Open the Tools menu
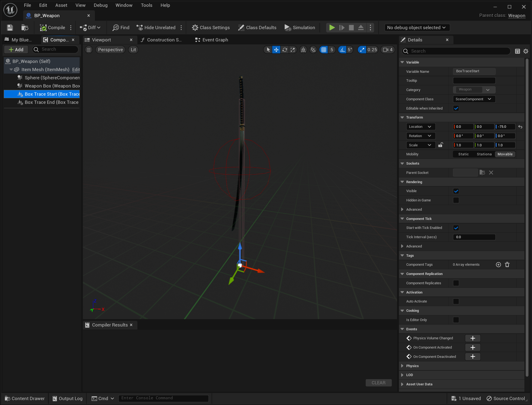Screen dimensions: 532x405 pos(146,5)
